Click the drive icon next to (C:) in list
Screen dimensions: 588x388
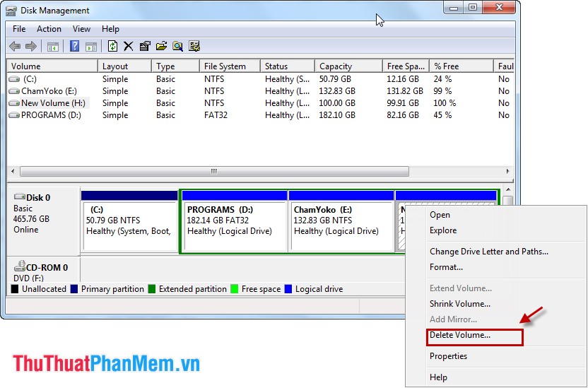pyautogui.click(x=14, y=79)
